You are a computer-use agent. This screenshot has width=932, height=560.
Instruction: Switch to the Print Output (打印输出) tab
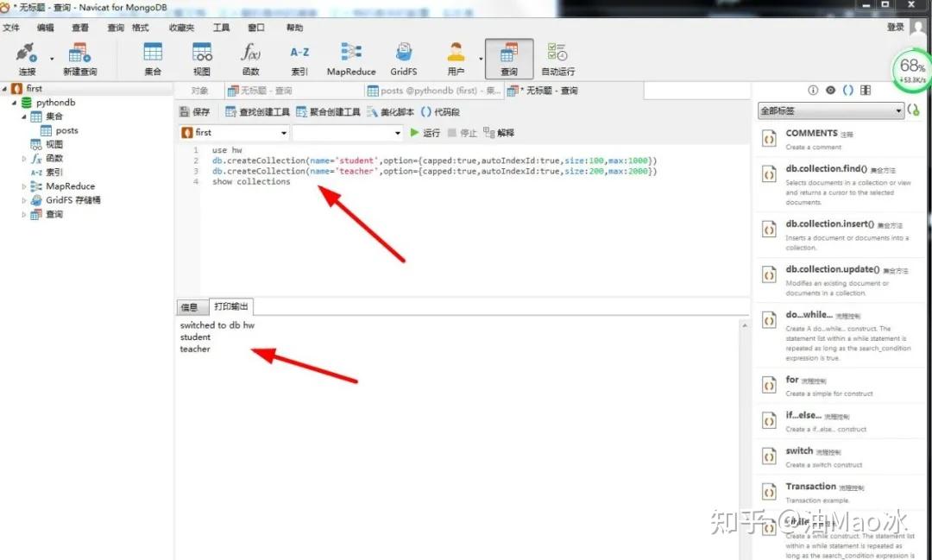pyautogui.click(x=231, y=307)
